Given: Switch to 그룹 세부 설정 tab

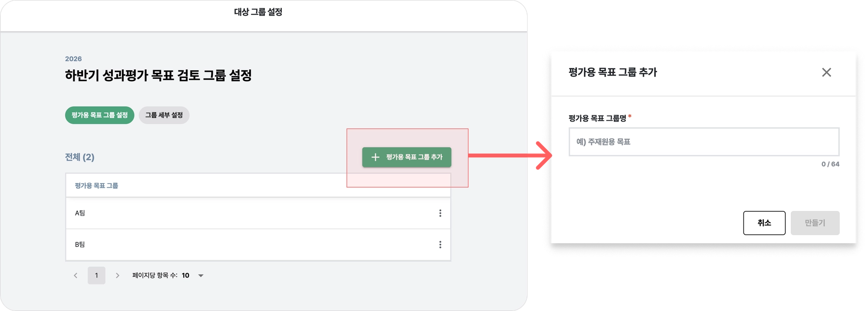Looking at the screenshot, I should (164, 115).
